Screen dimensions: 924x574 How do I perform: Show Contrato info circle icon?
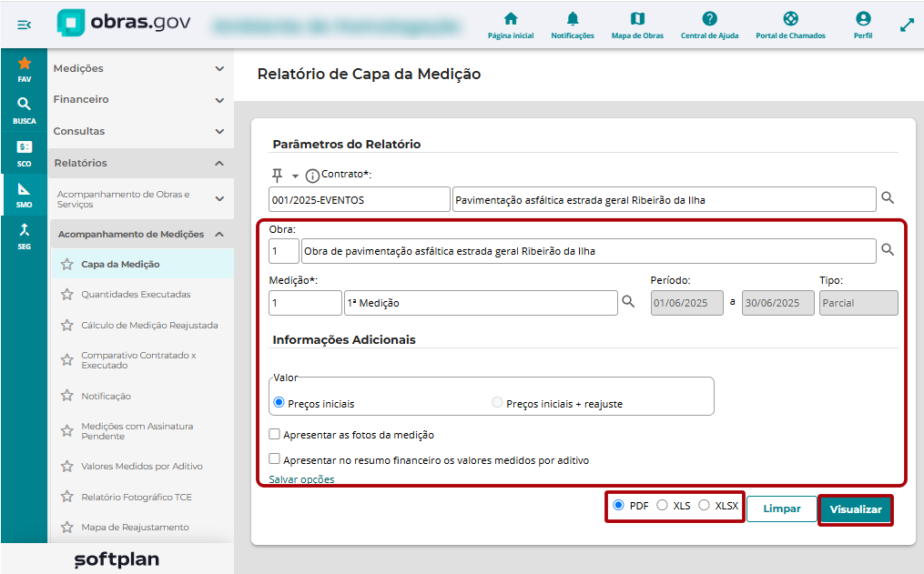(312, 176)
